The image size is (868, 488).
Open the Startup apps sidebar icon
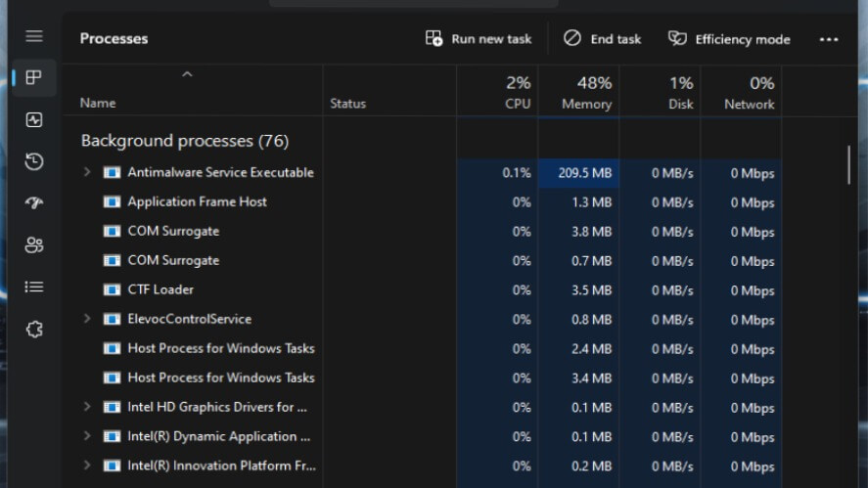tap(34, 203)
